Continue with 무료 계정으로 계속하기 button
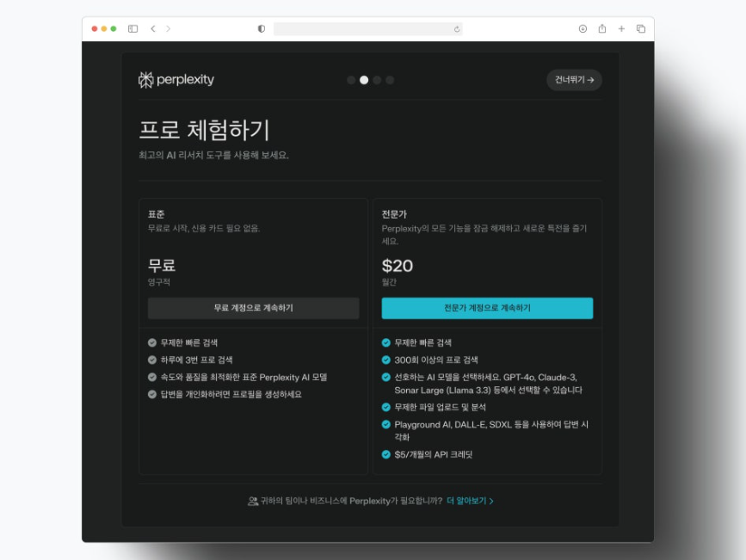The image size is (746, 560). click(253, 308)
